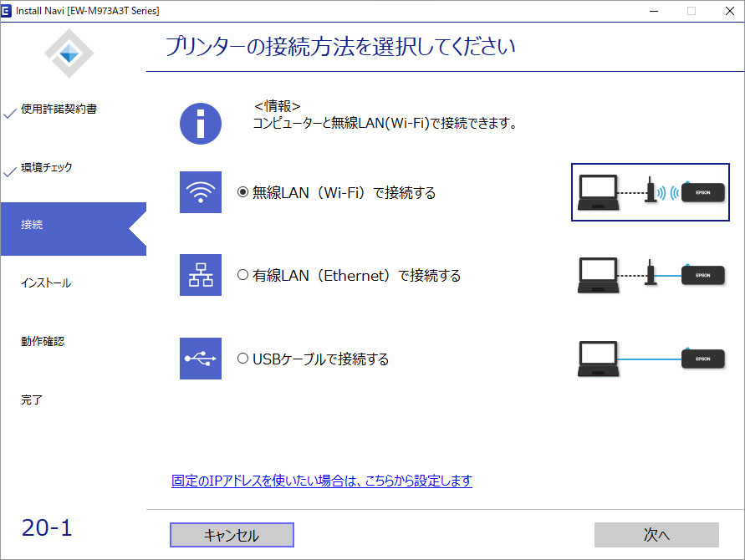Screen dimensions: 745x560
Task: Click the blue information circle icon
Action: pos(201,125)
